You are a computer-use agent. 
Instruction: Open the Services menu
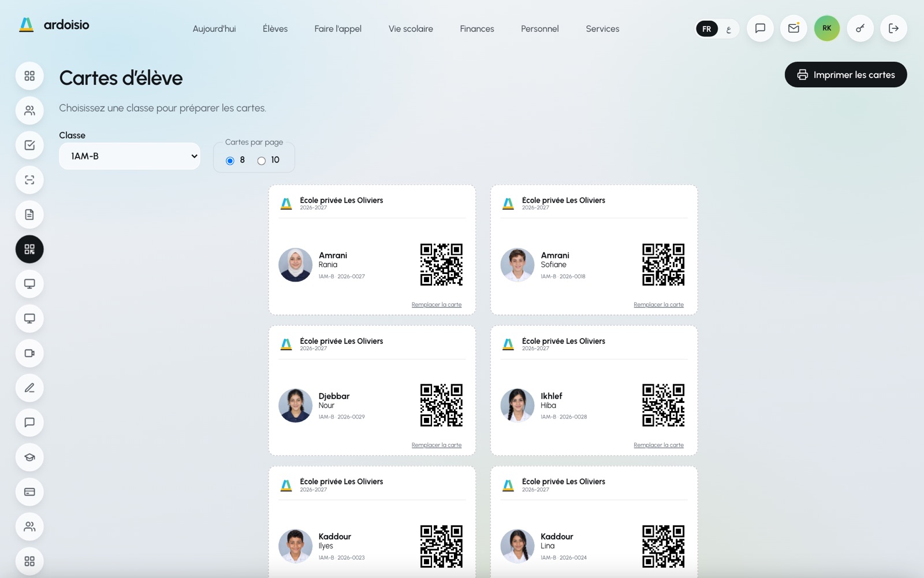click(602, 29)
